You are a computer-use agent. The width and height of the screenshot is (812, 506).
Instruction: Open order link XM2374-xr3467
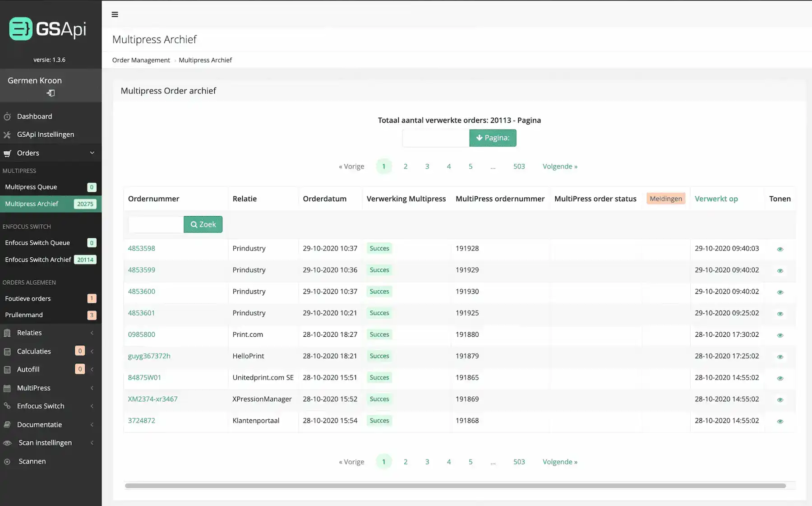152,399
